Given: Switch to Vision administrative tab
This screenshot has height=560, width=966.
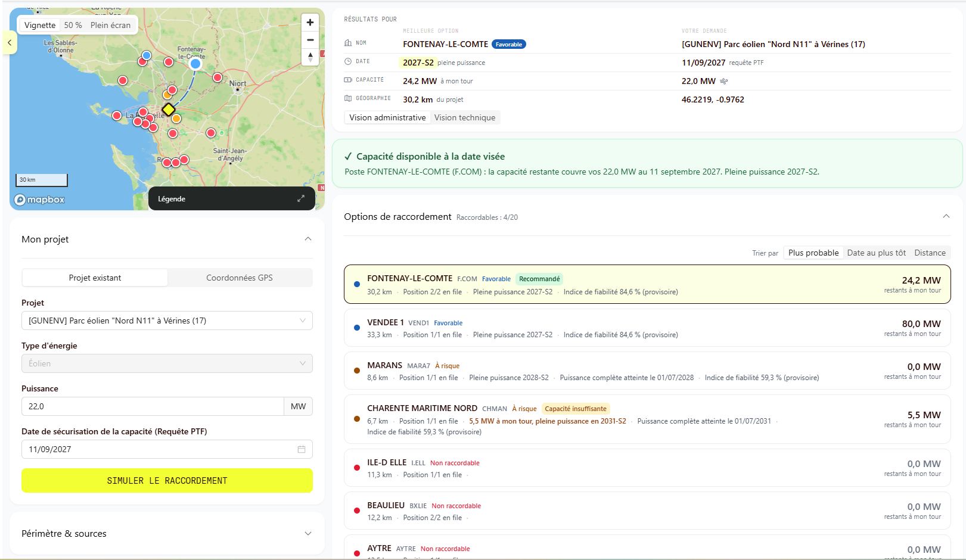Looking at the screenshot, I should 387,117.
